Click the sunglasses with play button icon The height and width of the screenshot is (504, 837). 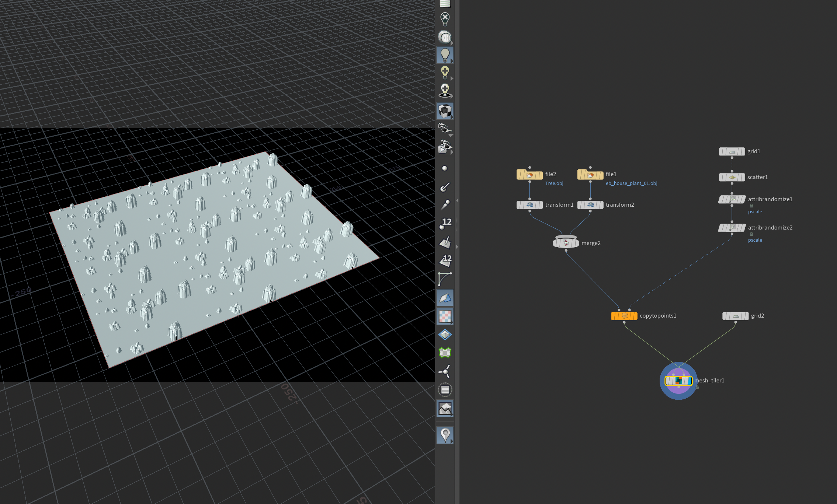(x=445, y=147)
